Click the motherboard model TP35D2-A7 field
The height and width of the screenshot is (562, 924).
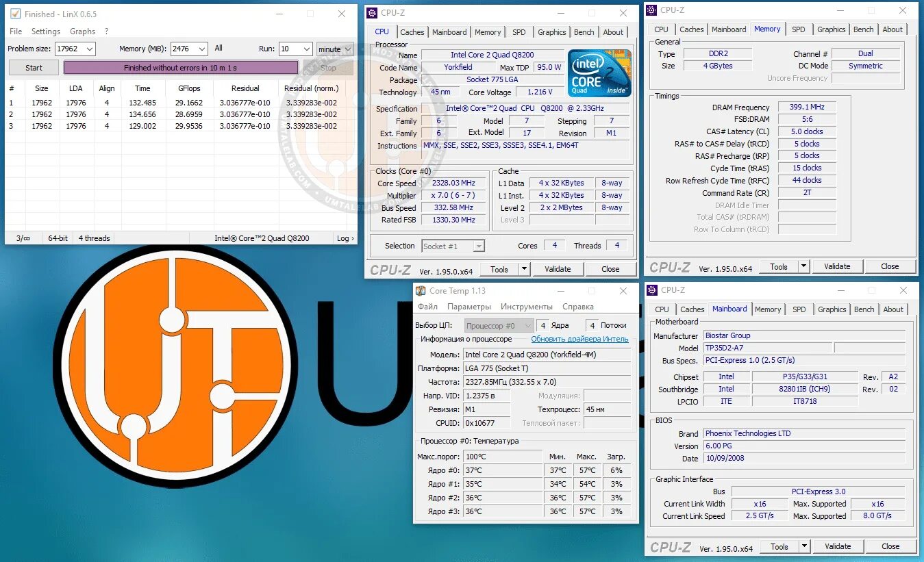767,348
